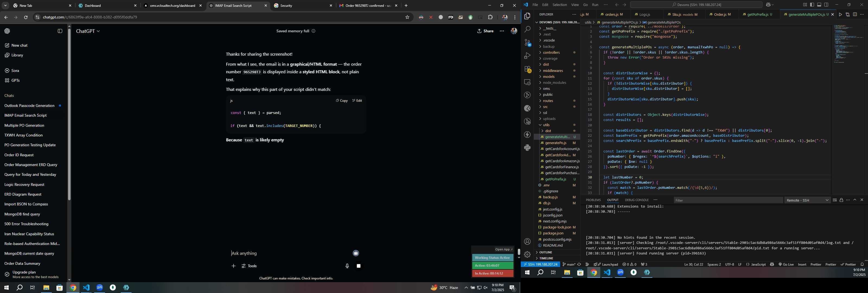Screen dimensions: 868x293
Task: Toggle Panel visibility in VS Code title bar
Action: click(819, 5)
